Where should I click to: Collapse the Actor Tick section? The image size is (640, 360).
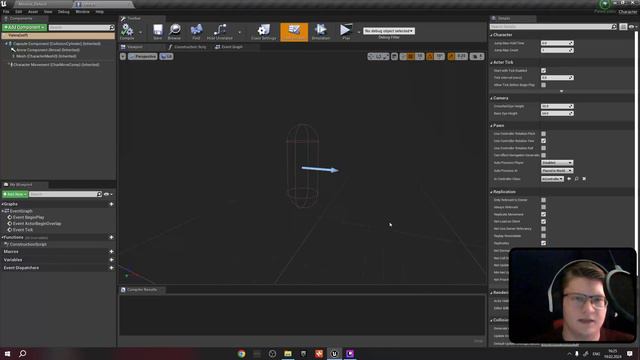coord(491,62)
